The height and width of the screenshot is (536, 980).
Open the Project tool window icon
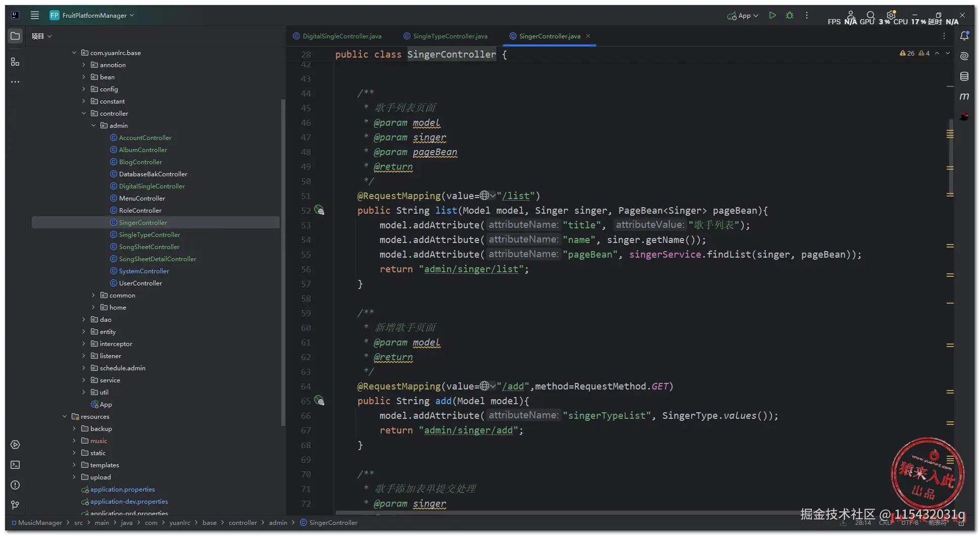[15, 36]
